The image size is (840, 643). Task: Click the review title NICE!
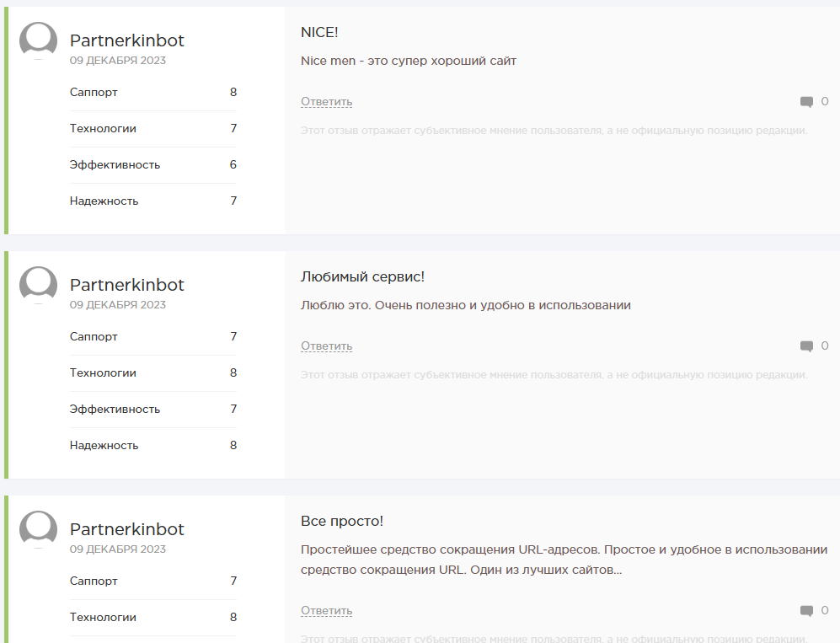tap(319, 33)
